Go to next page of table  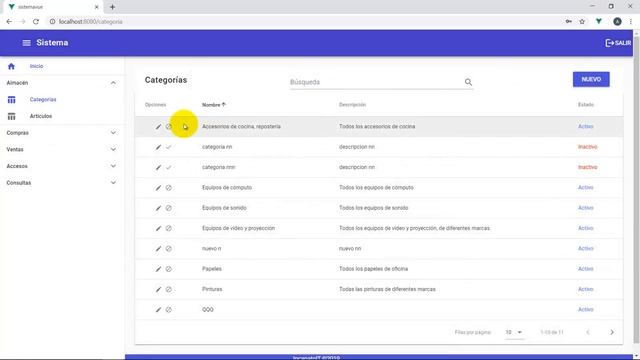pos(612,332)
